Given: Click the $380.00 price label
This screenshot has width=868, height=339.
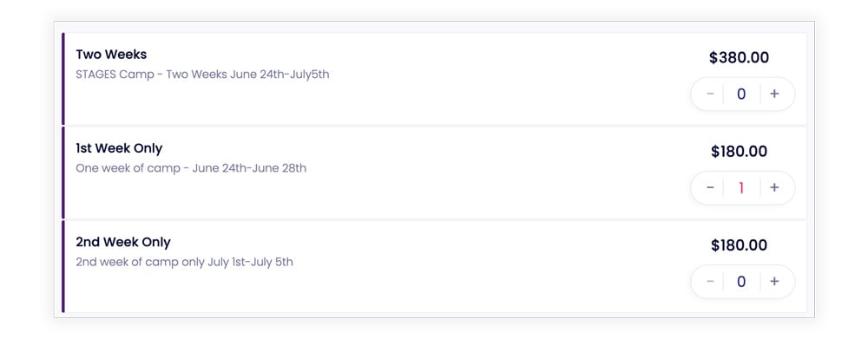Looking at the screenshot, I should tap(739, 57).
